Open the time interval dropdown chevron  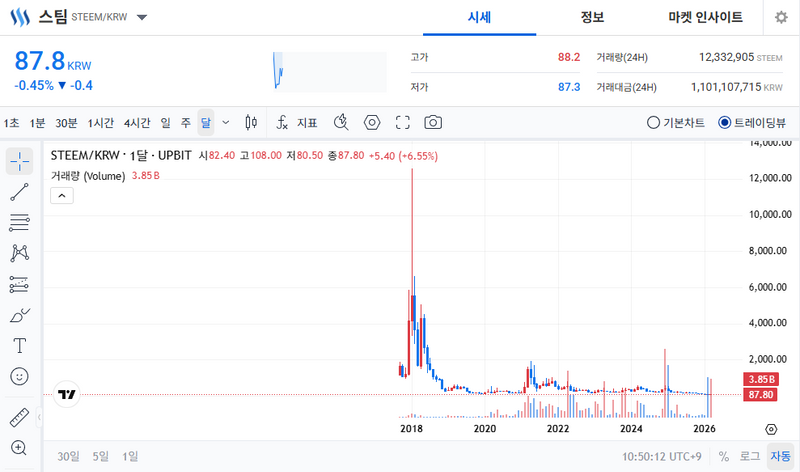pyautogui.click(x=225, y=122)
